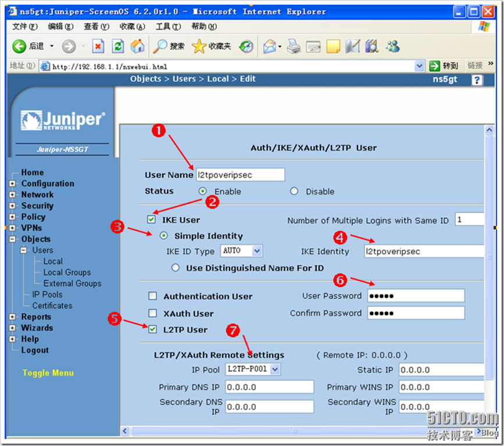504x446 pixels.
Task: Open the Tools (工具) menu
Action: coord(168,27)
